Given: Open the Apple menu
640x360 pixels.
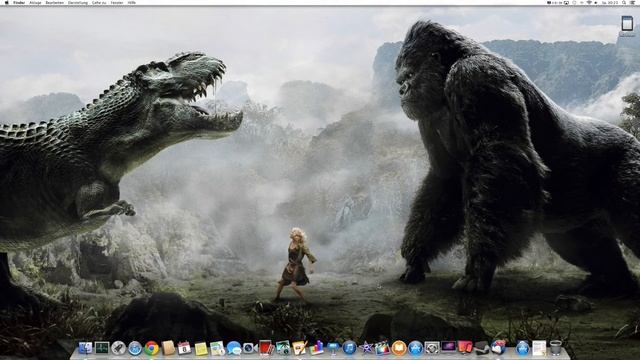Looking at the screenshot, I should 6,2.
